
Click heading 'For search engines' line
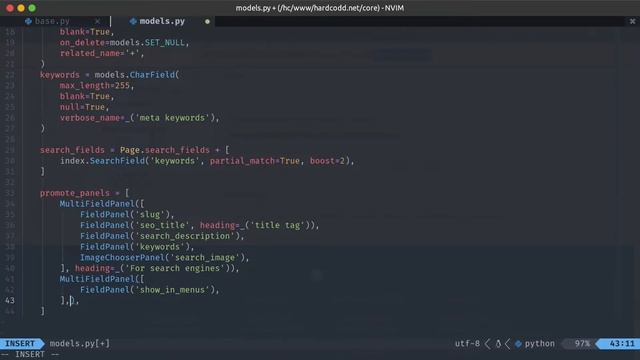coord(149,268)
